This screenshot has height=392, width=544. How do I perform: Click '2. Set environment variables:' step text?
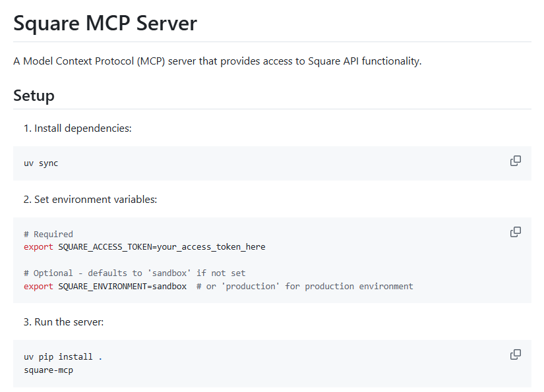pos(90,199)
